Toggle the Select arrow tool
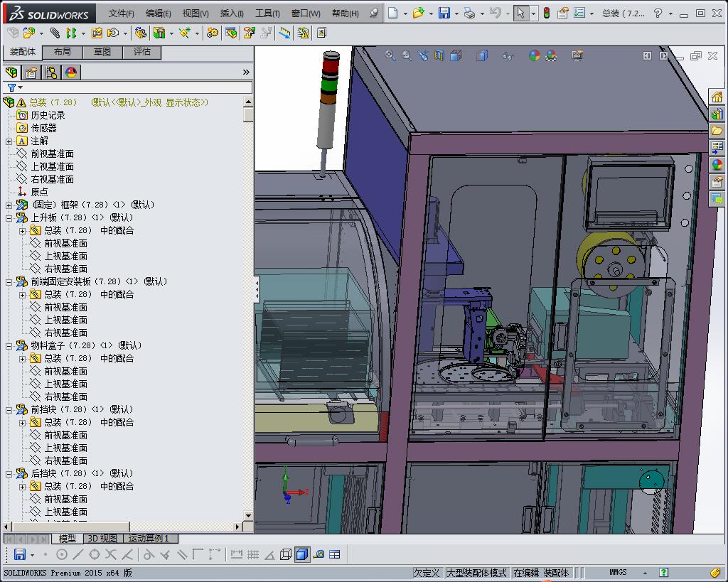Viewport: 728px width, 582px height. tap(521, 13)
